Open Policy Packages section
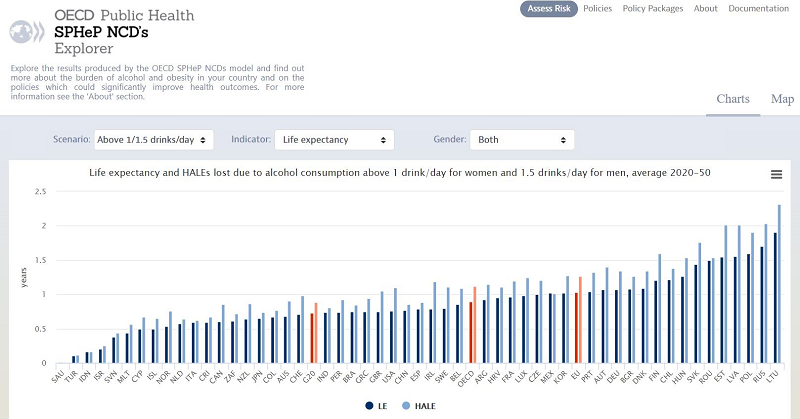Image resolution: width=800 pixels, height=419 pixels. click(653, 9)
